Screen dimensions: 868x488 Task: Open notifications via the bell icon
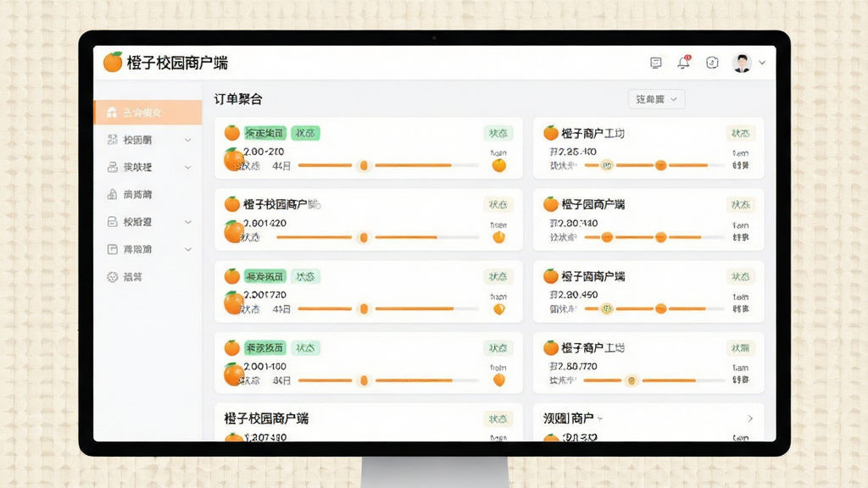point(684,62)
